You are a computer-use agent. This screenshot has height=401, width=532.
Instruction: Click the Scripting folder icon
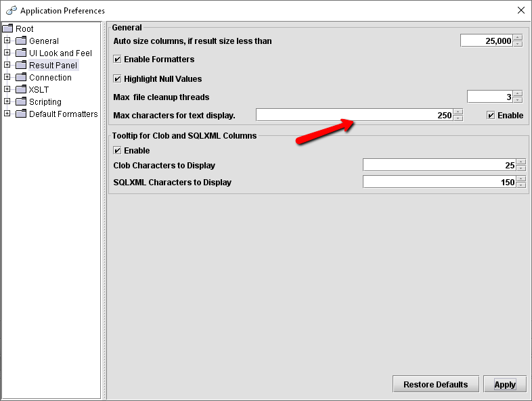click(21, 101)
